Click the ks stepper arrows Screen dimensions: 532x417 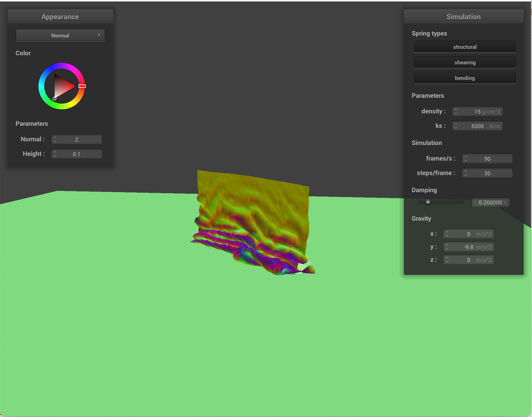tap(456, 126)
